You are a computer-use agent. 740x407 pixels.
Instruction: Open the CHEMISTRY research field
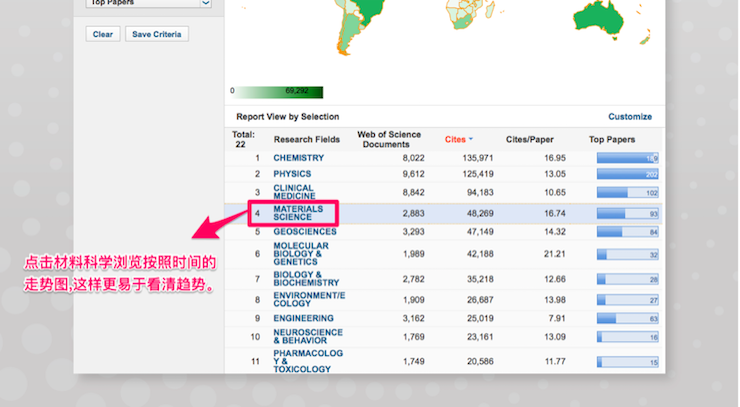[299, 158]
